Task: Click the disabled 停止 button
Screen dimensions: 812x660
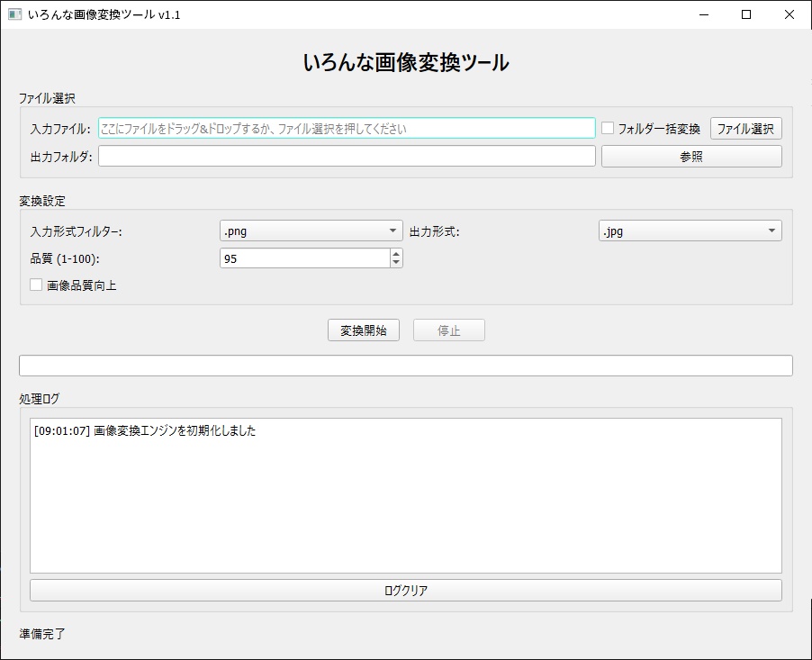Action: [x=448, y=330]
